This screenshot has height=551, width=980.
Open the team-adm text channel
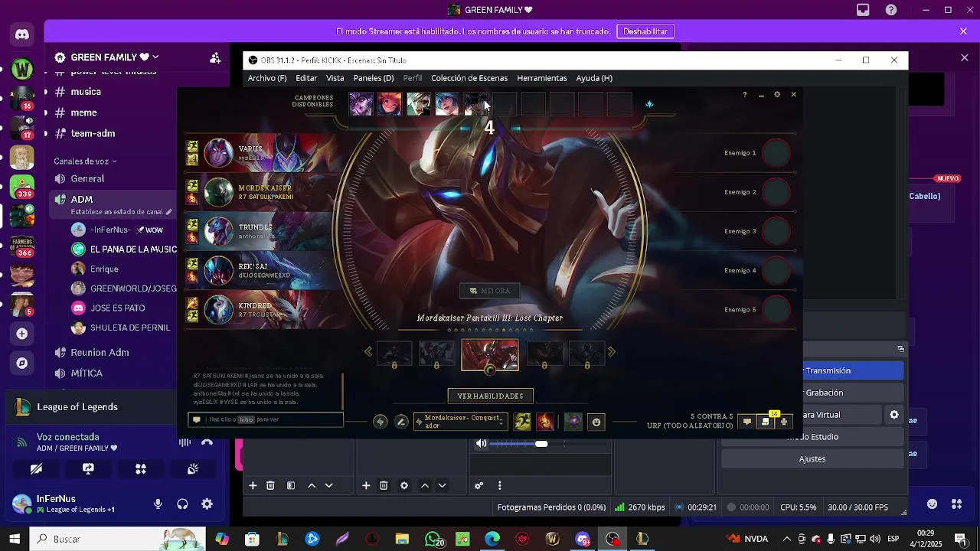[x=93, y=133]
